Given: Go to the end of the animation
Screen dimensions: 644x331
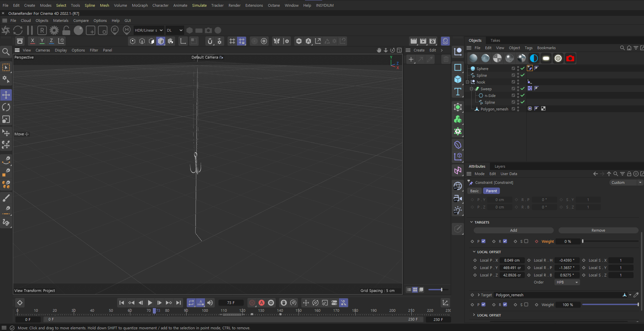Looking at the screenshot, I should [x=178, y=303].
